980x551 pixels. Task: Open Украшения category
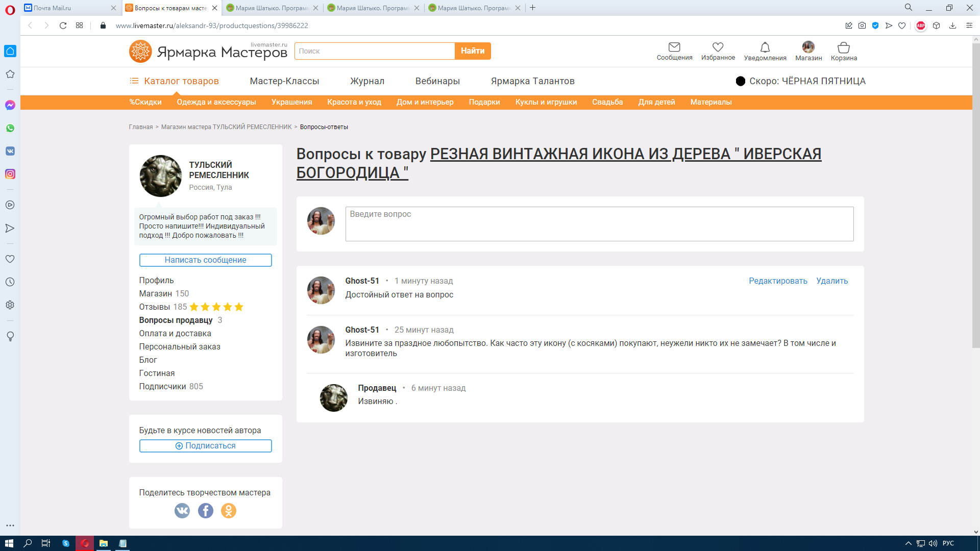[291, 102]
